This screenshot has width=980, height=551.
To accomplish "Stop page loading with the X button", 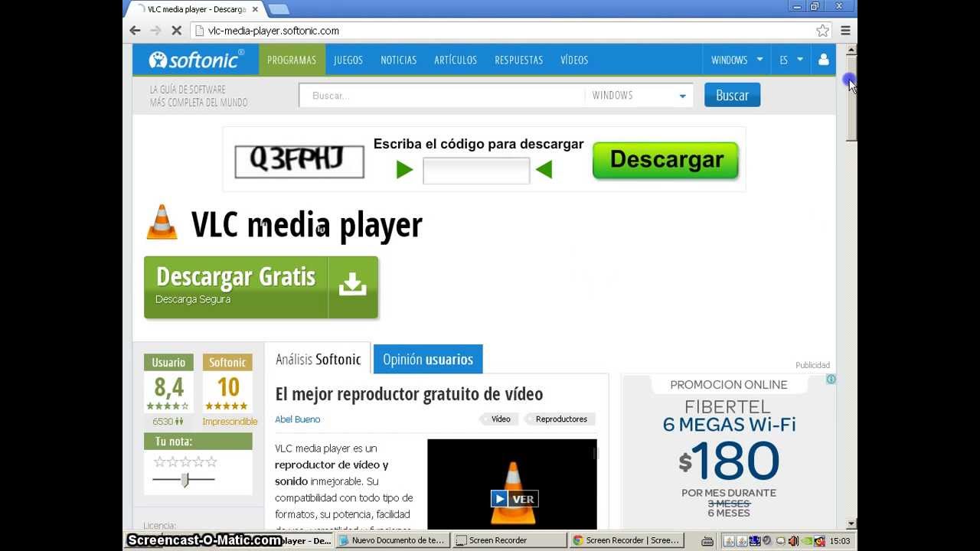I will pos(176,31).
